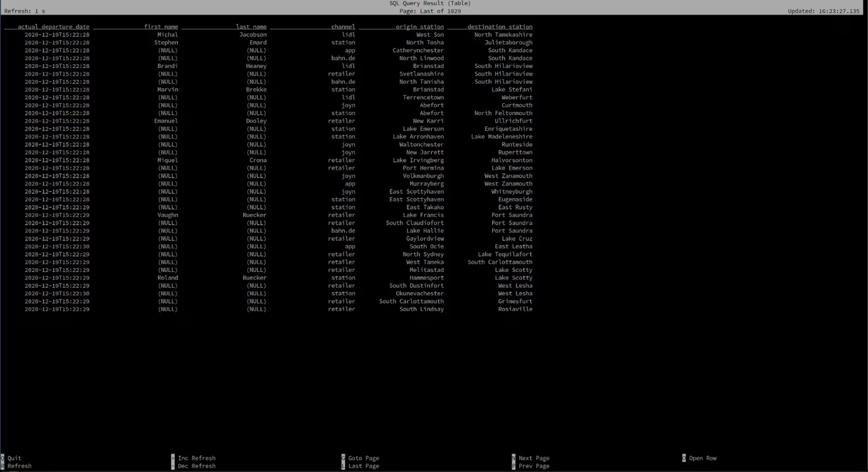The width and height of the screenshot is (868, 472).
Task: Click the origin_station column header
Action: (x=420, y=27)
